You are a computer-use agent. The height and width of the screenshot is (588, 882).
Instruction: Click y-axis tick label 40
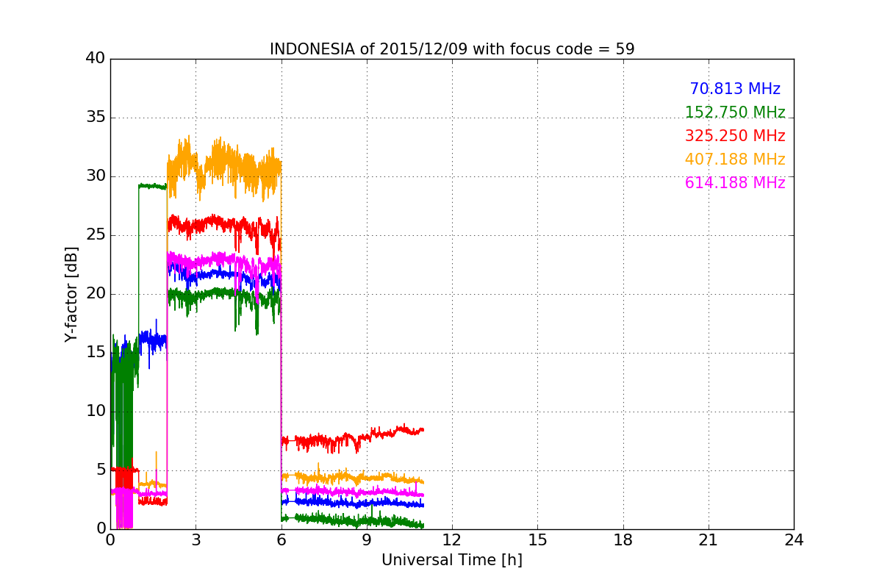coord(96,59)
